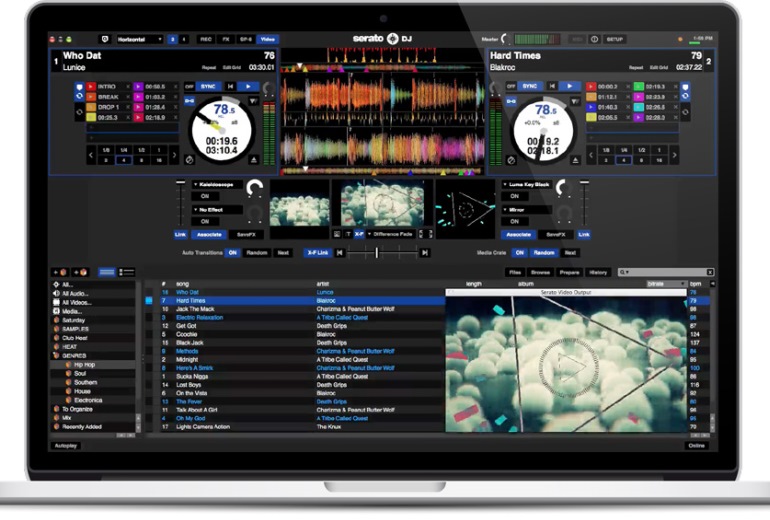This screenshot has width=770, height=520.
Task: Shift deck 1 loop sizes left
Action: (x=91, y=155)
